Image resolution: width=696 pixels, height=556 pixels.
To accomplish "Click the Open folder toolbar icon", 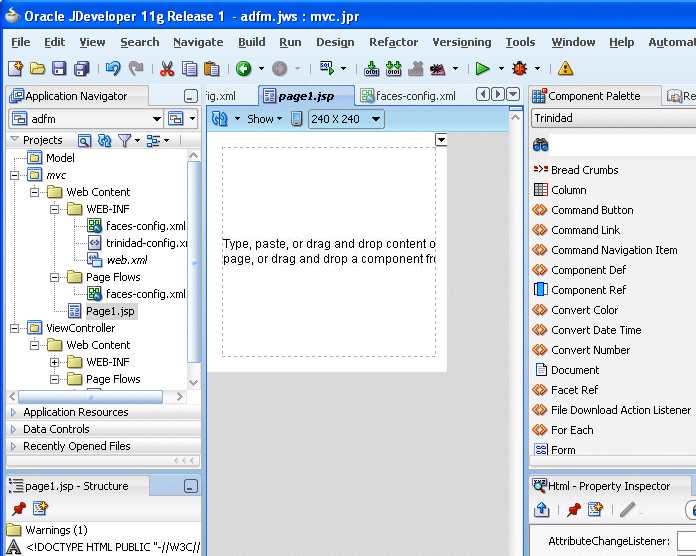I will tap(37, 69).
